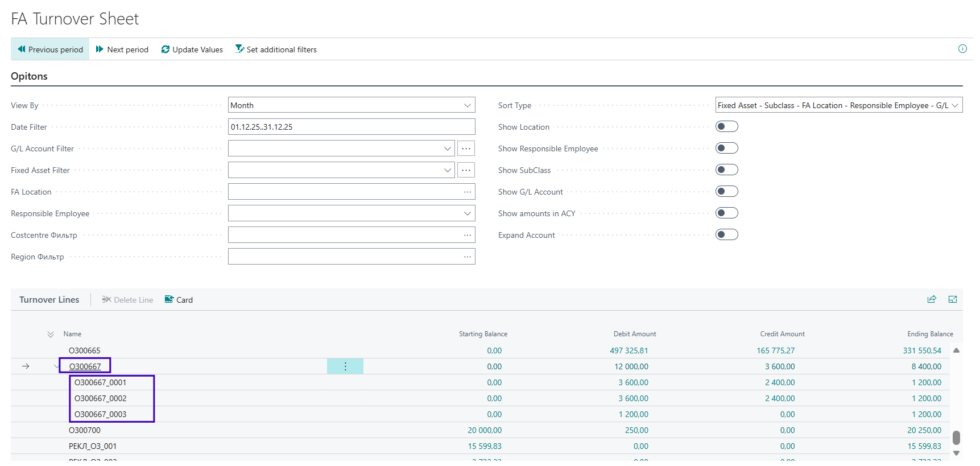Viewport: 980px width, 466px height.
Task: Open the O300667 asset link
Action: (x=85, y=366)
